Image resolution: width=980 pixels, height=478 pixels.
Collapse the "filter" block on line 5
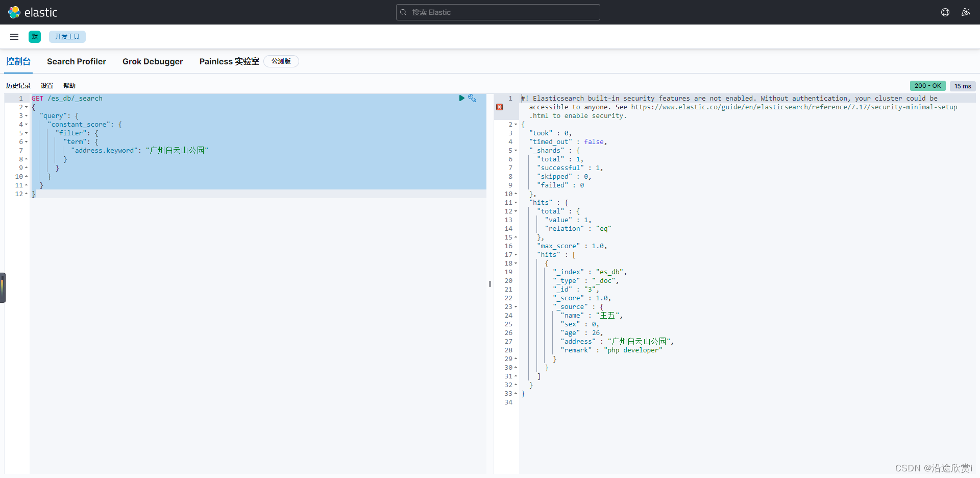click(26, 133)
